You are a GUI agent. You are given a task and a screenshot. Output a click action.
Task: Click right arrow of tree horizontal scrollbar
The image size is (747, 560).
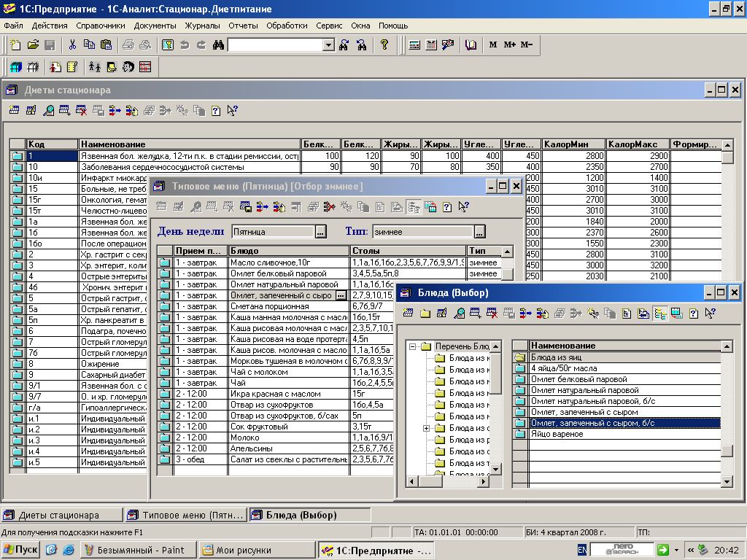pos(483,481)
